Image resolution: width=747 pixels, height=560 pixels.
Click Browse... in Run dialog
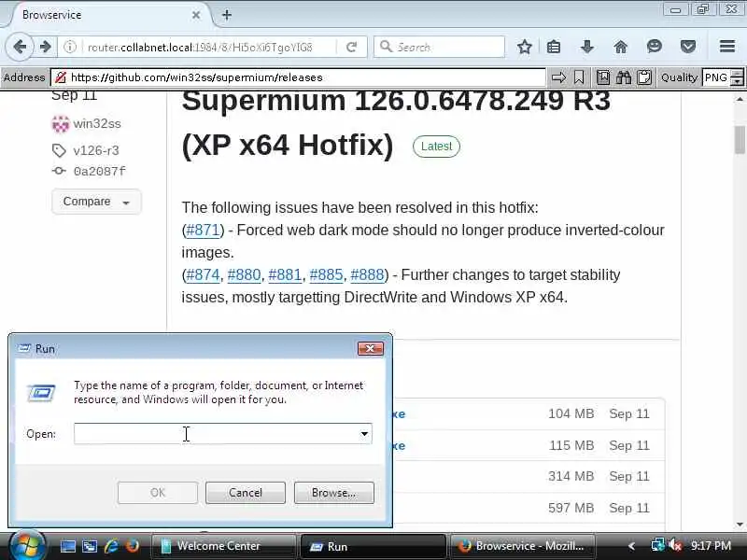click(334, 493)
